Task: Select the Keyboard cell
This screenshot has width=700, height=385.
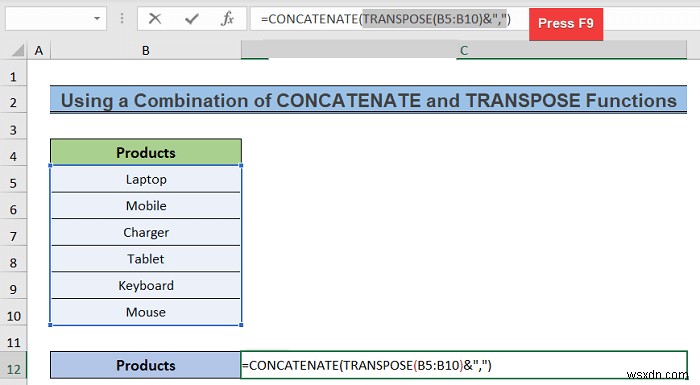Action: point(146,285)
